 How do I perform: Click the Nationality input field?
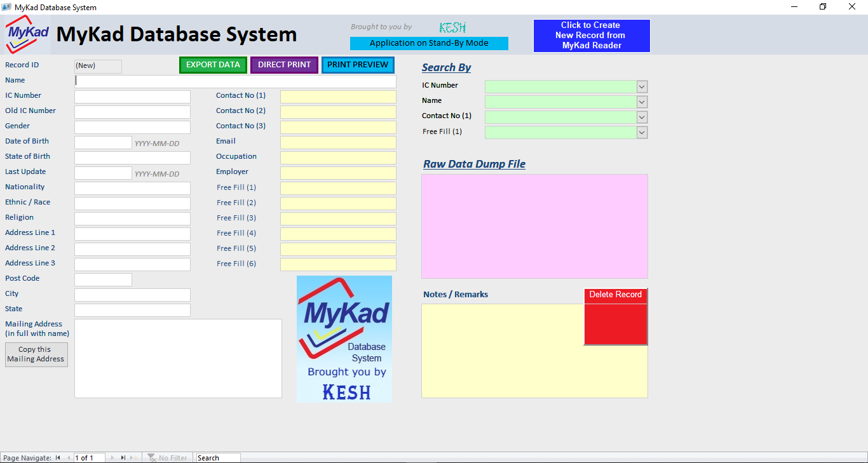[x=132, y=188]
